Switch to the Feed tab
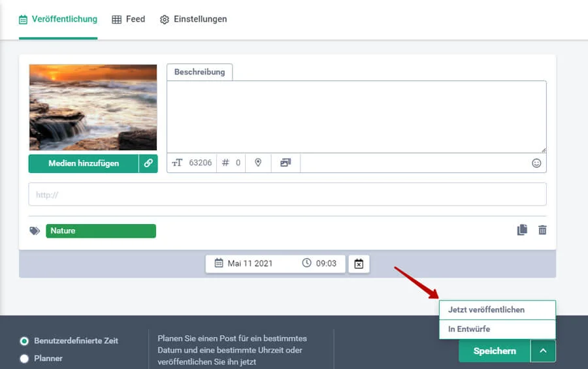The height and width of the screenshot is (369, 588). [128, 20]
